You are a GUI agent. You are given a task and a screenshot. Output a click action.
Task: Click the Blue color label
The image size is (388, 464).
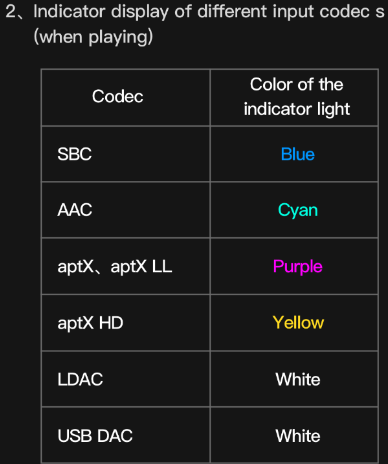pyautogui.click(x=298, y=154)
